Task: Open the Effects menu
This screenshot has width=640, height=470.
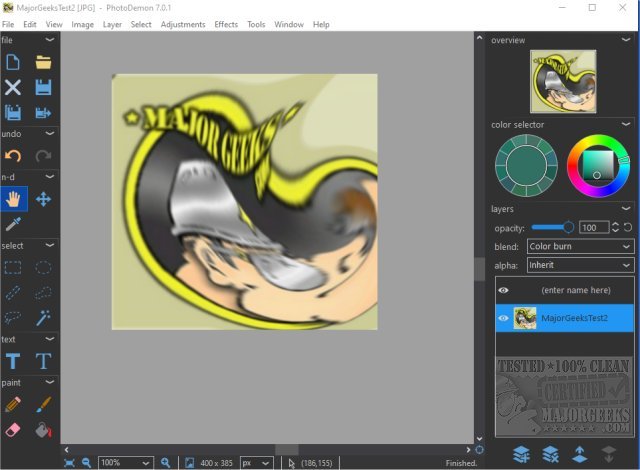Action: click(226, 23)
